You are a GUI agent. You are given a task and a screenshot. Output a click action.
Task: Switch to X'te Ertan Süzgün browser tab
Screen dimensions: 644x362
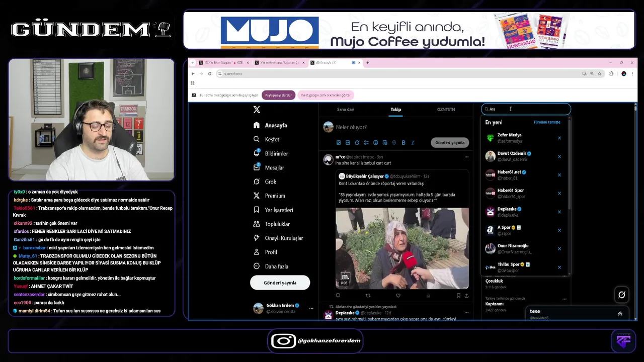point(224,63)
